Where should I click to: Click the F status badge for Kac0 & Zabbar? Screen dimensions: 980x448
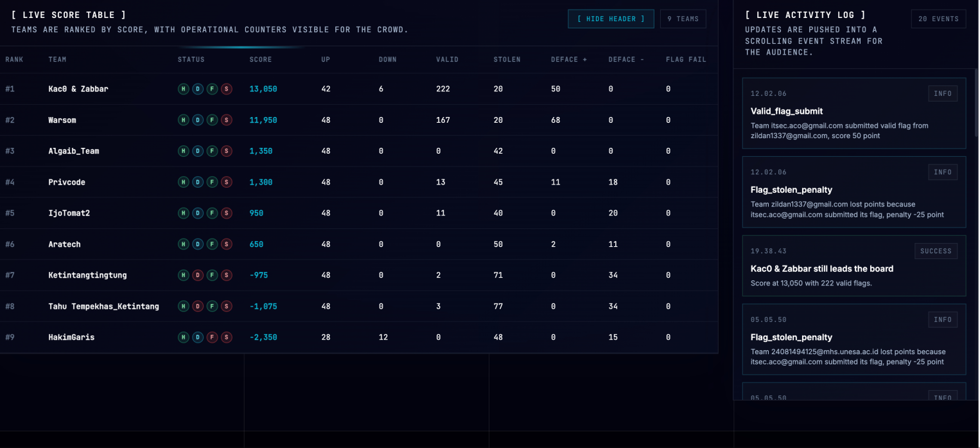pyautogui.click(x=212, y=89)
